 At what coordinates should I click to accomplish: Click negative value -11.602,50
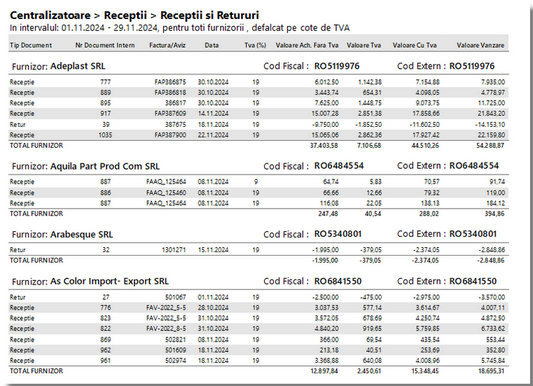coord(425,124)
